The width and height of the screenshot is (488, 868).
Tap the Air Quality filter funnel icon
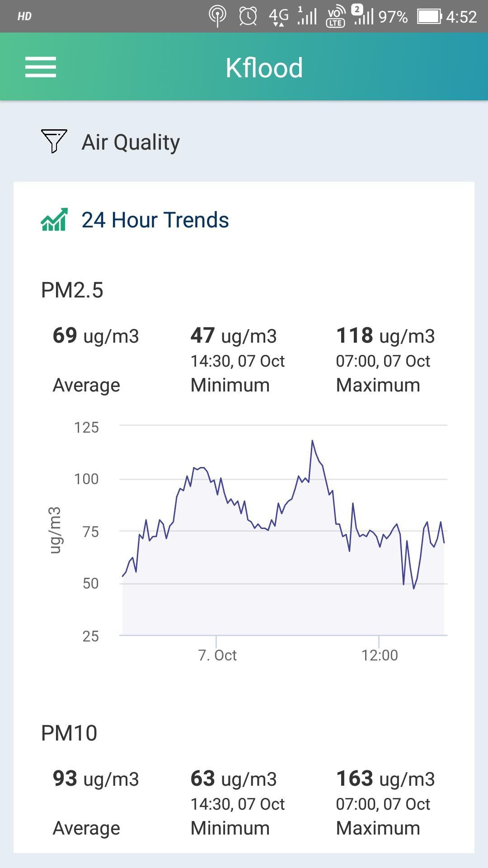[x=54, y=141]
